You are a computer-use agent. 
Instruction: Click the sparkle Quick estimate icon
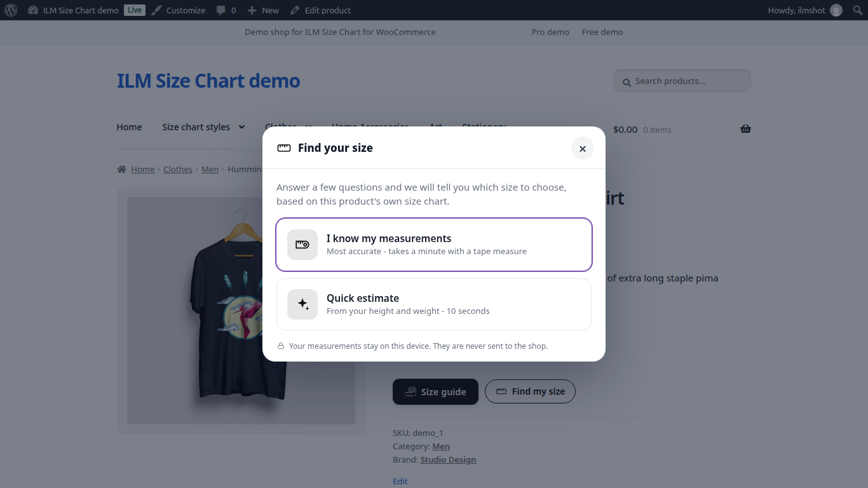point(302,304)
